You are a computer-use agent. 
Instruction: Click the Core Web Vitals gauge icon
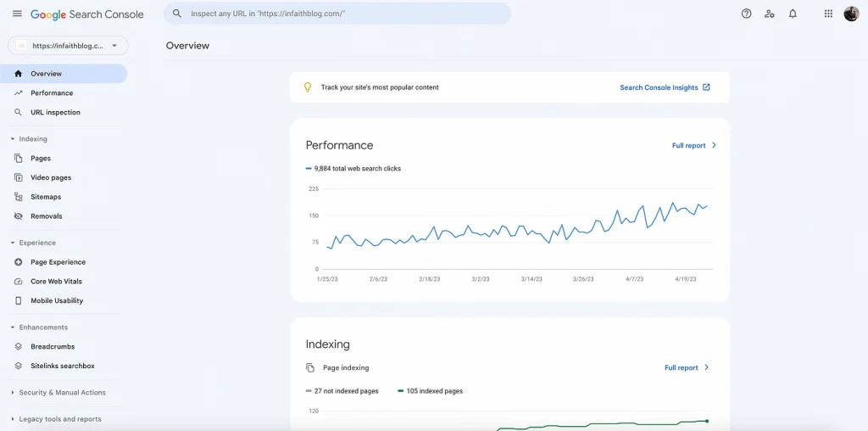click(x=19, y=282)
